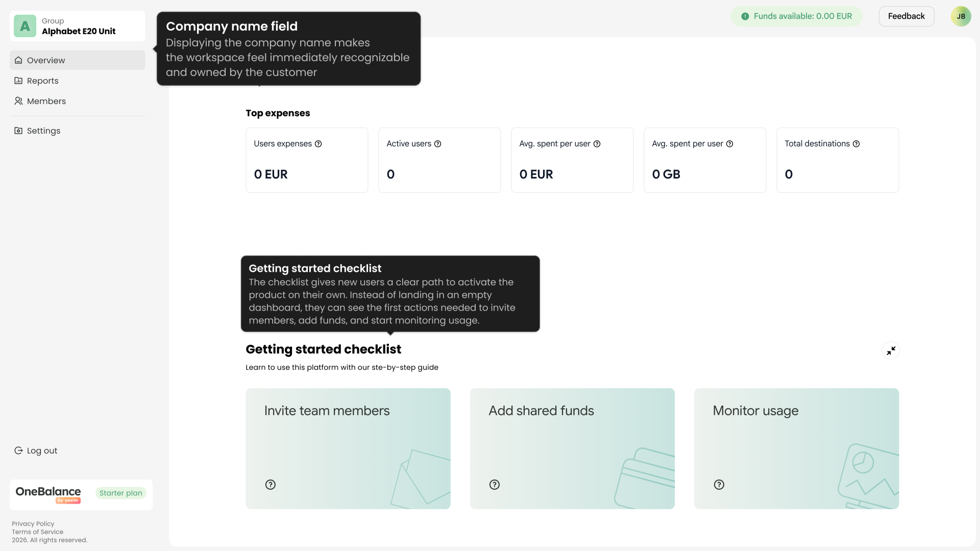
Task: Click the Settings gear icon
Action: point(18,131)
